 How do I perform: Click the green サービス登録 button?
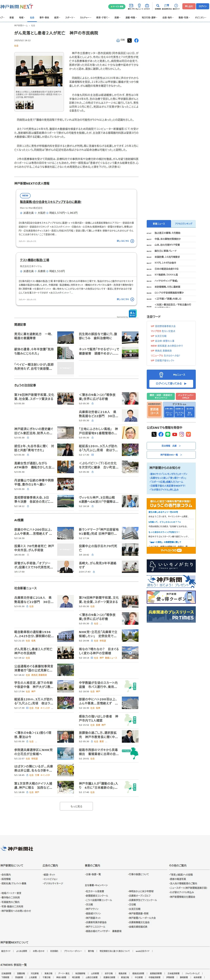117,7
